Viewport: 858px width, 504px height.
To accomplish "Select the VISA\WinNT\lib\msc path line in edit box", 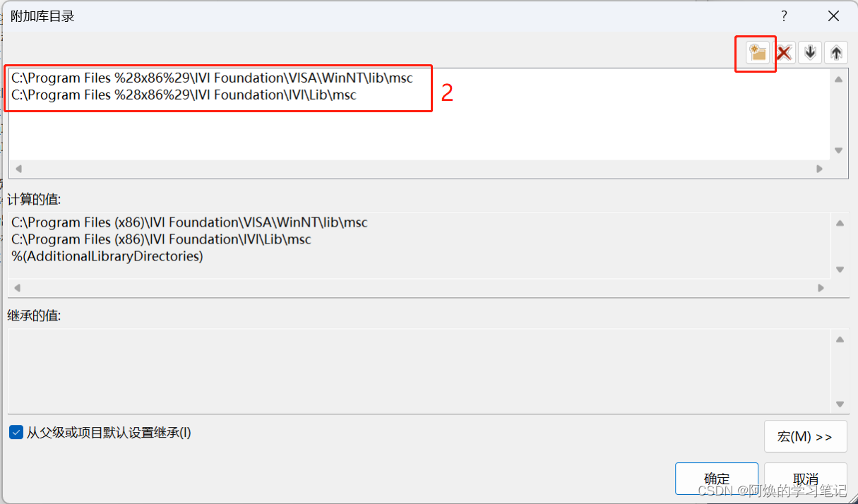I will [x=212, y=78].
